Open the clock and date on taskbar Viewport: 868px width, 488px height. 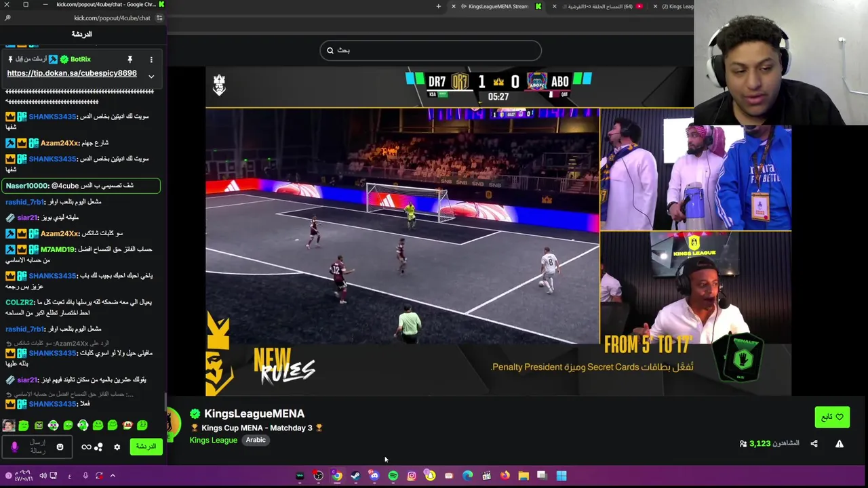pos(22,476)
